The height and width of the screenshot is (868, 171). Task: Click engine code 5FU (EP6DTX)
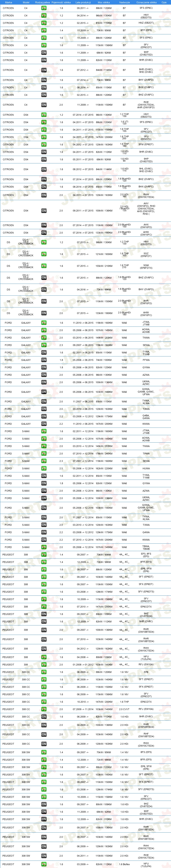(x=146, y=138)
